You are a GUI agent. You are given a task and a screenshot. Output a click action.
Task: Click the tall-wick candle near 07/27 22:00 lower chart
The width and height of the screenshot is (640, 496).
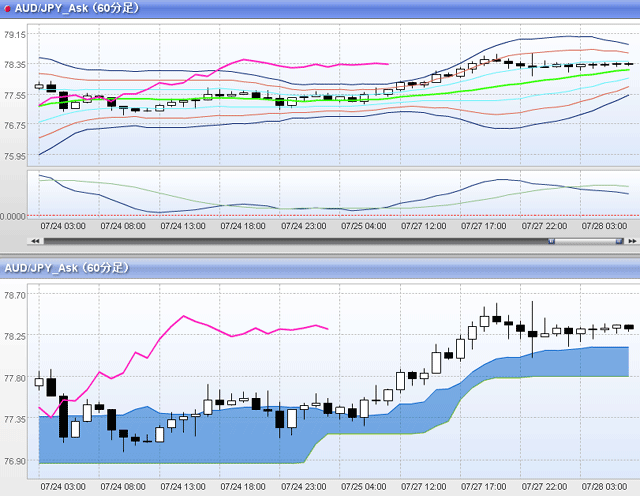click(533, 334)
